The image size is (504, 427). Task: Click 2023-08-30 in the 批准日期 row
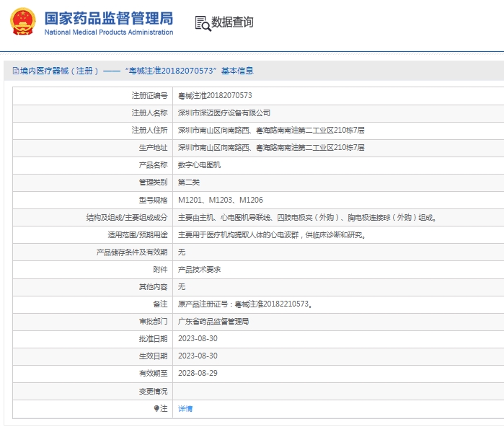(x=198, y=338)
